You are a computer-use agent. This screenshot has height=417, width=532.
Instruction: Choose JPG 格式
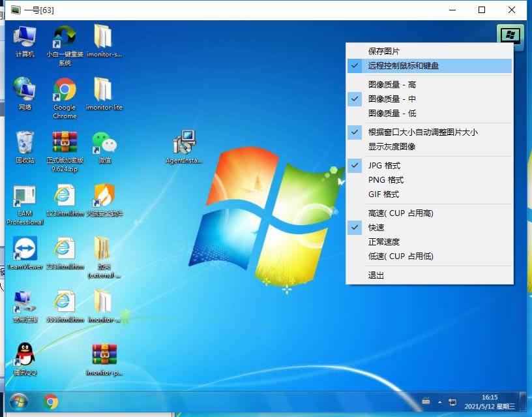[429, 165]
